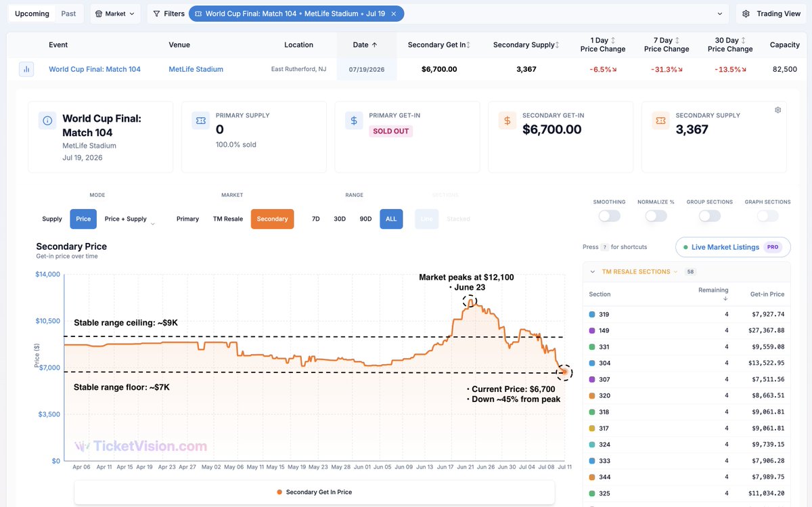
Task: Sort by Secondary Get In column
Action: pyautogui.click(x=468, y=45)
